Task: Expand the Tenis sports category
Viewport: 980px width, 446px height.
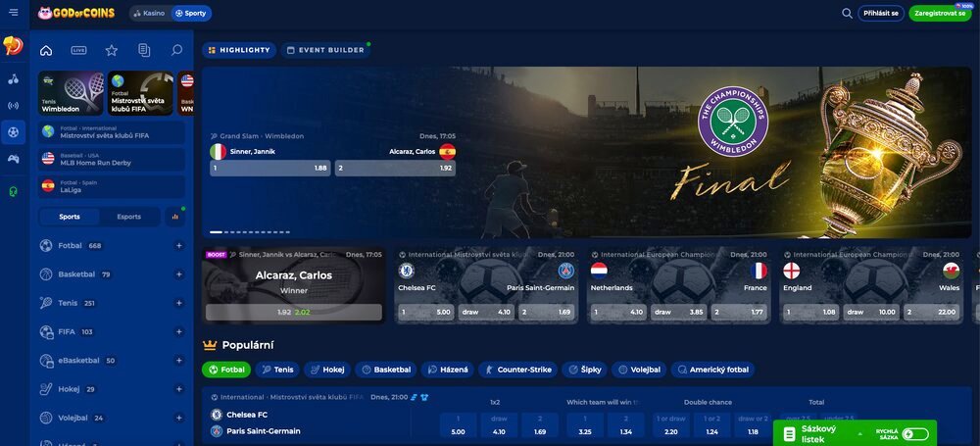Action: 178,303
